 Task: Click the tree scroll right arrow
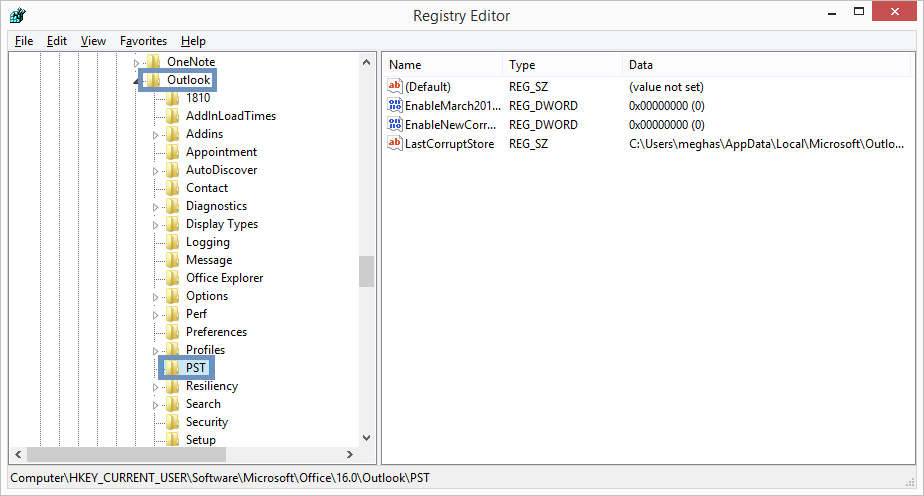pos(350,454)
